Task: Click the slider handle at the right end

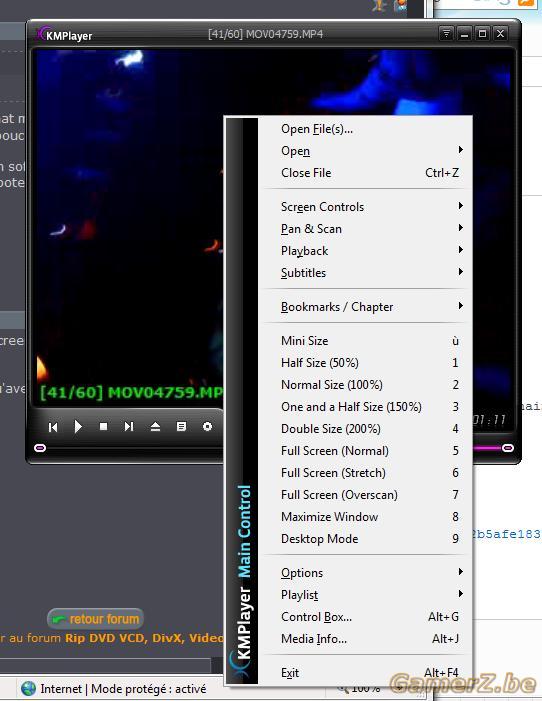Action: click(x=508, y=448)
